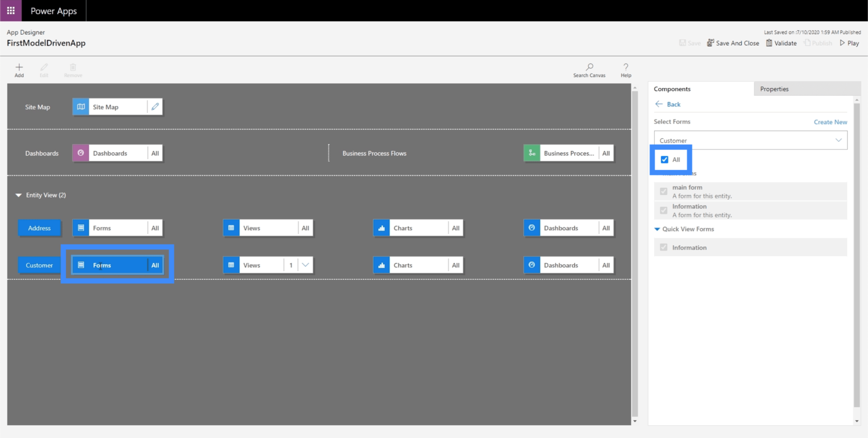Click Customer Views tile icon

click(x=231, y=265)
